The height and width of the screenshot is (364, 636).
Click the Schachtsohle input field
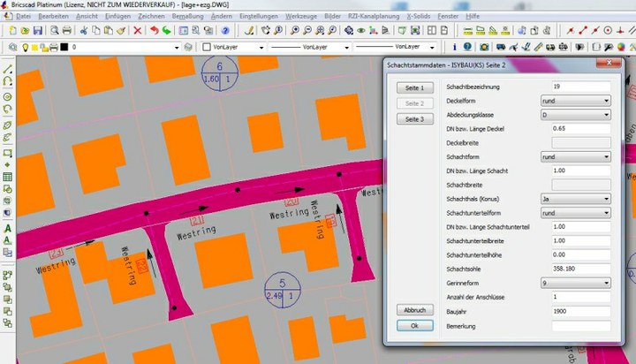click(x=580, y=269)
